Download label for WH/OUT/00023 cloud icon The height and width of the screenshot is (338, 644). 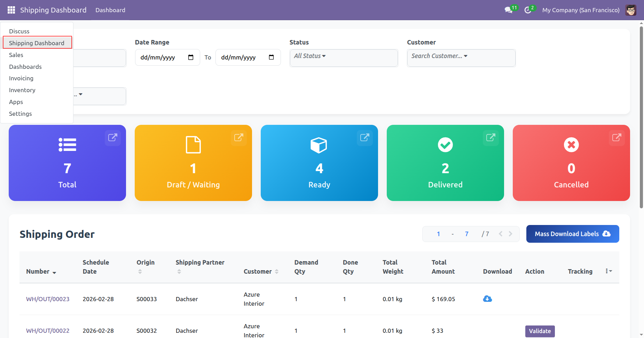[487, 299]
